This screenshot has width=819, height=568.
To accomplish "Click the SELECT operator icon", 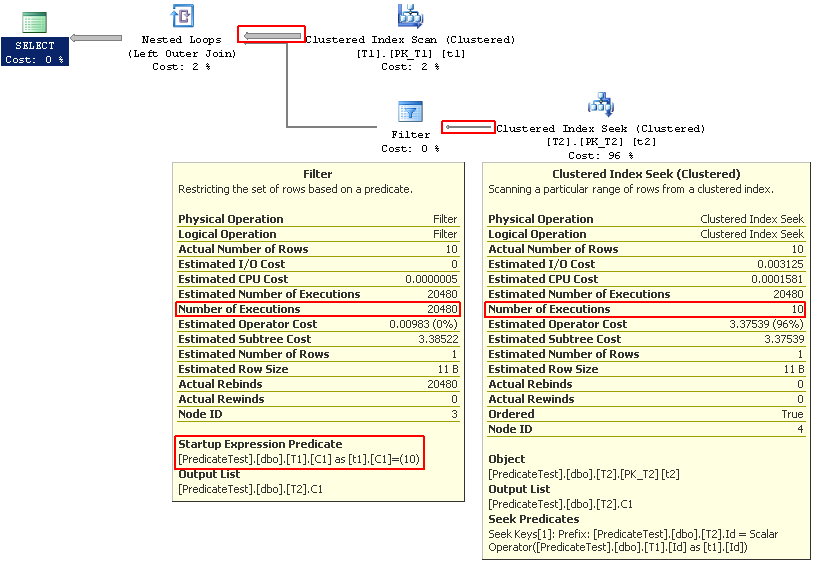I will [34, 22].
